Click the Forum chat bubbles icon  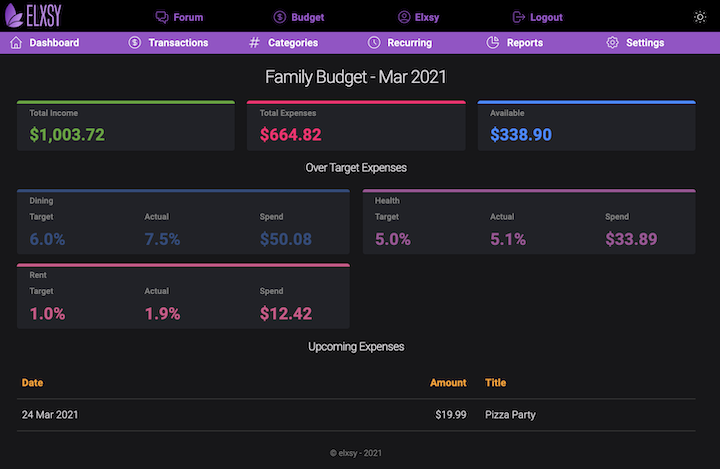click(162, 17)
